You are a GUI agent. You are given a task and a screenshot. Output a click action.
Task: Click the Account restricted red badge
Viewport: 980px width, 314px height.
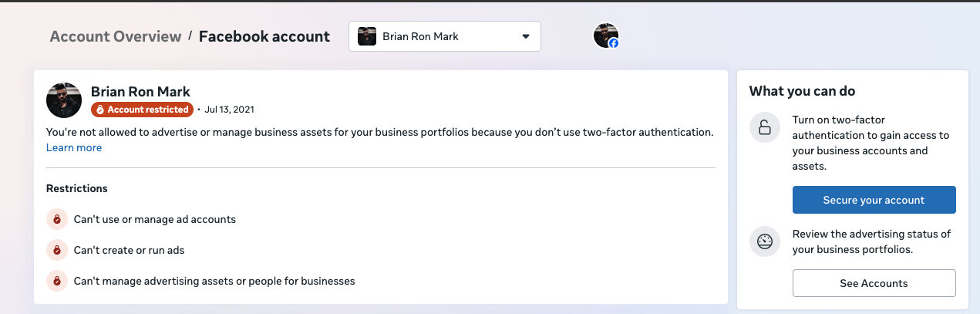(141, 110)
